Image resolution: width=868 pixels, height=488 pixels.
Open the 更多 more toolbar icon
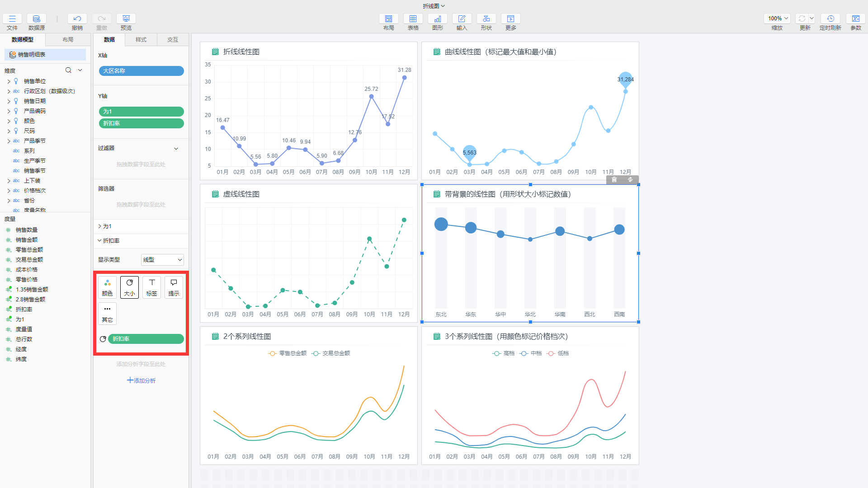coord(511,19)
